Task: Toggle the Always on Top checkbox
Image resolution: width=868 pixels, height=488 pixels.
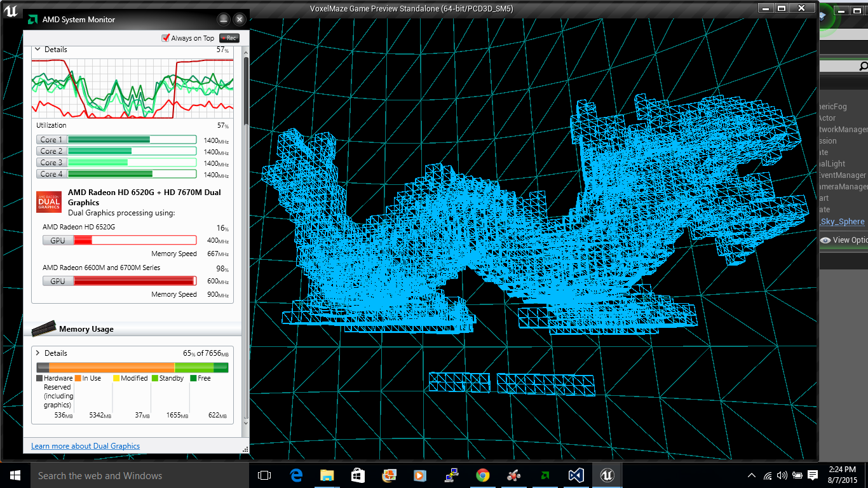Action: coord(166,38)
